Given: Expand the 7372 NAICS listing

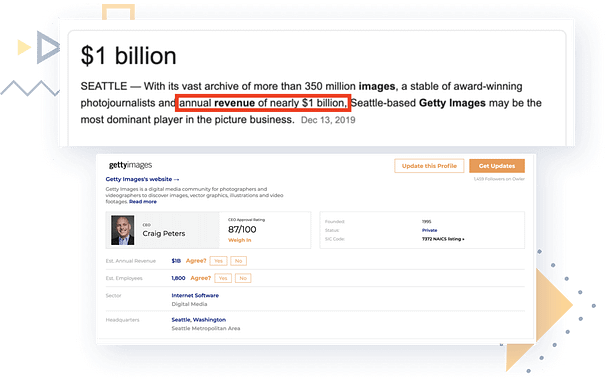Looking at the screenshot, I should click(x=443, y=239).
